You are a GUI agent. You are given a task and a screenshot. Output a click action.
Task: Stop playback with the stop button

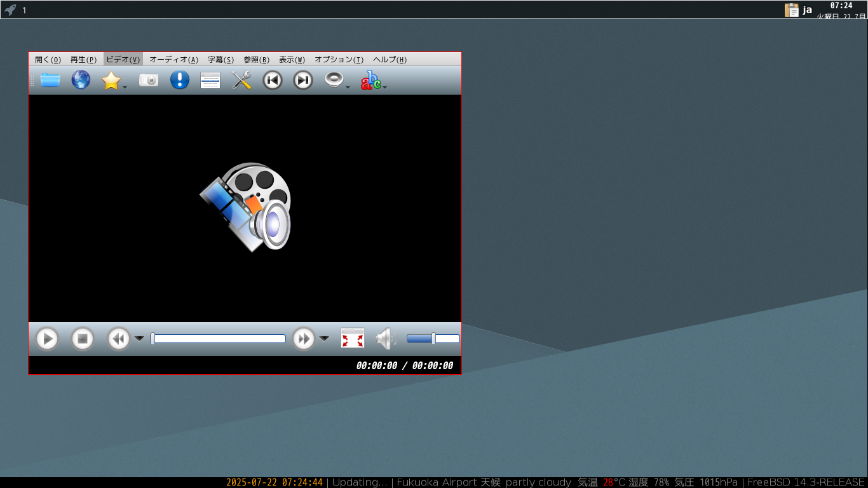click(x=82, y=339)
